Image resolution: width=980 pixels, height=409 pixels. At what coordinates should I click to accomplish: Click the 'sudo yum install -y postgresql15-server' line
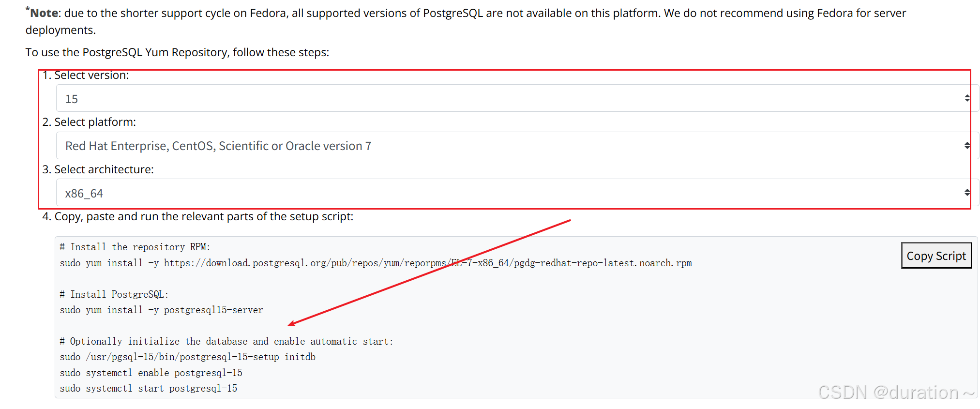pyautogui.click(x=162, y=310)
